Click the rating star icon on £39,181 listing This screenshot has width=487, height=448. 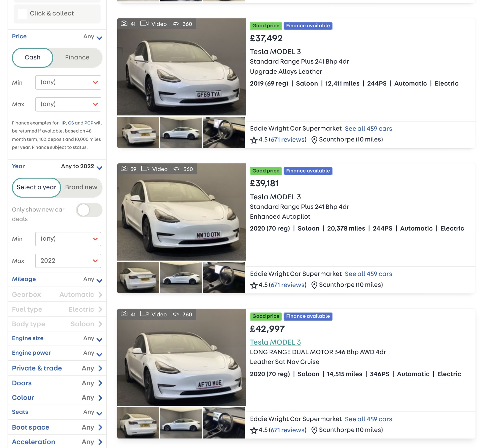pos(254,285)
